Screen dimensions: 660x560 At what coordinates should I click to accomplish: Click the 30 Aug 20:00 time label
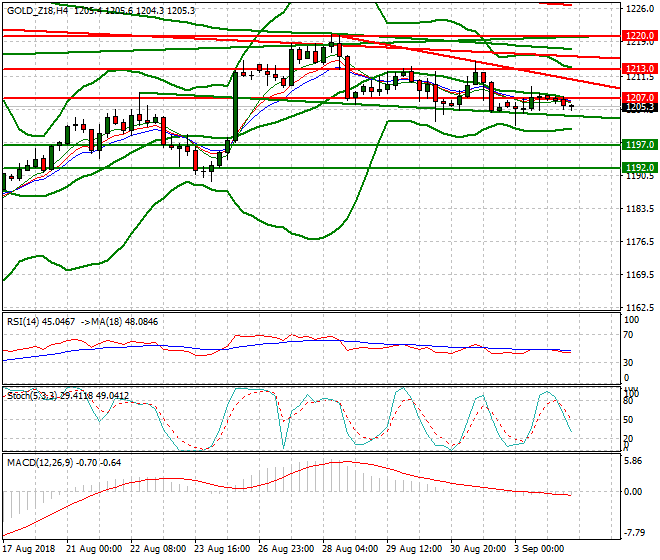(478, 549)
